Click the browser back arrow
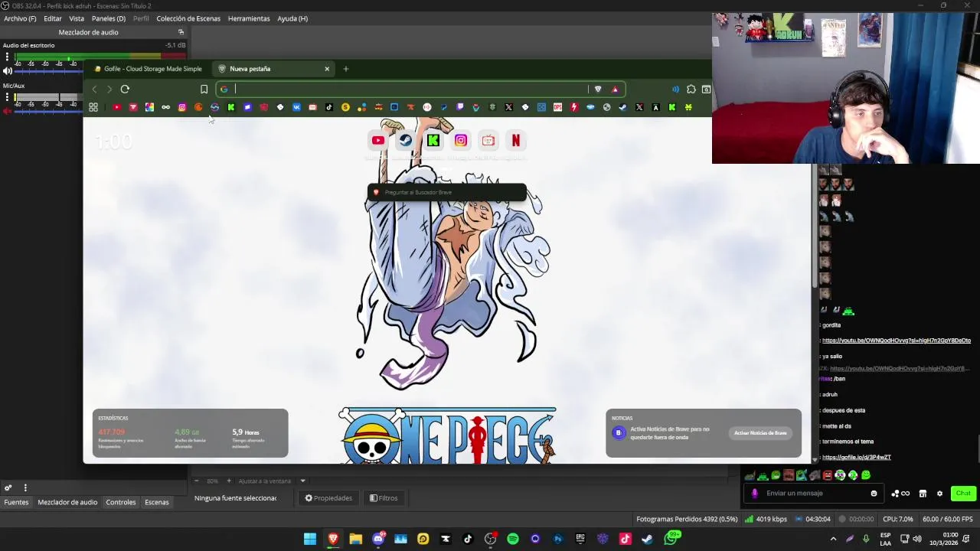The width and height of the screenshot is (980, 551). 94,89
